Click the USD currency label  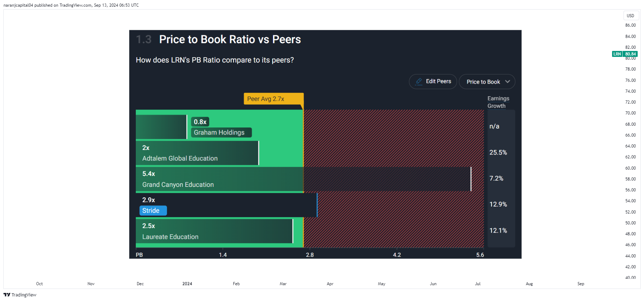[630, 15]
